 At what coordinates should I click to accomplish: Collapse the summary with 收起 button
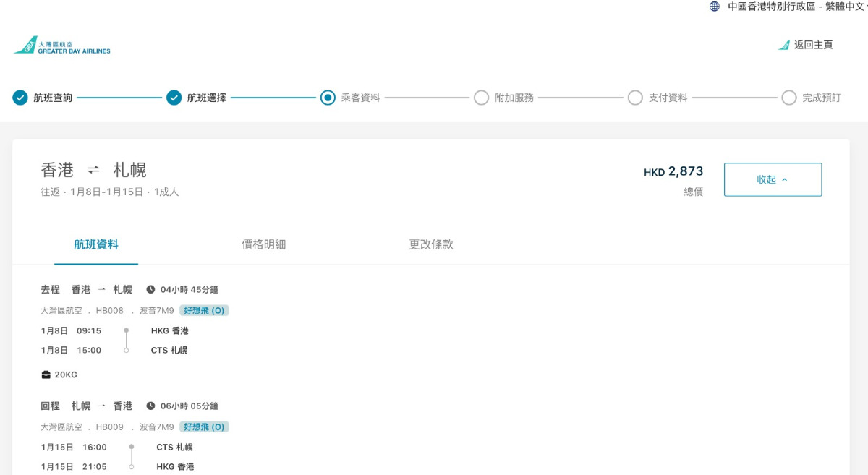[x=772, y=179]
